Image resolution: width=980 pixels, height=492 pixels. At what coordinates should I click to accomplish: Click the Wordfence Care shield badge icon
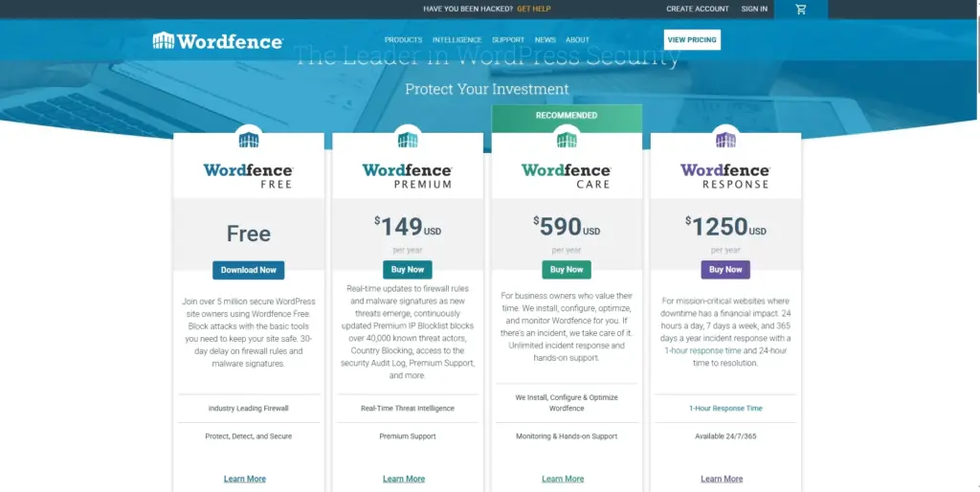click(x=567, y=140)
